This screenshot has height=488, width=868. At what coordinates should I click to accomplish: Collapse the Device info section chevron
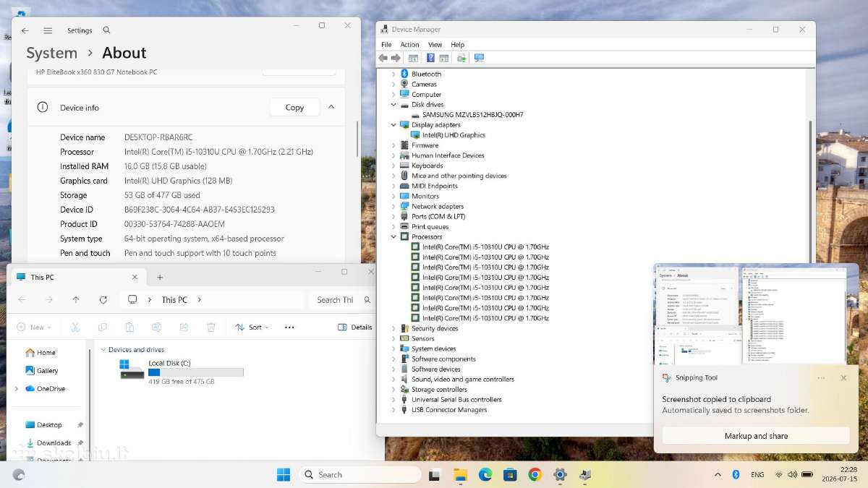coord(331,107)
